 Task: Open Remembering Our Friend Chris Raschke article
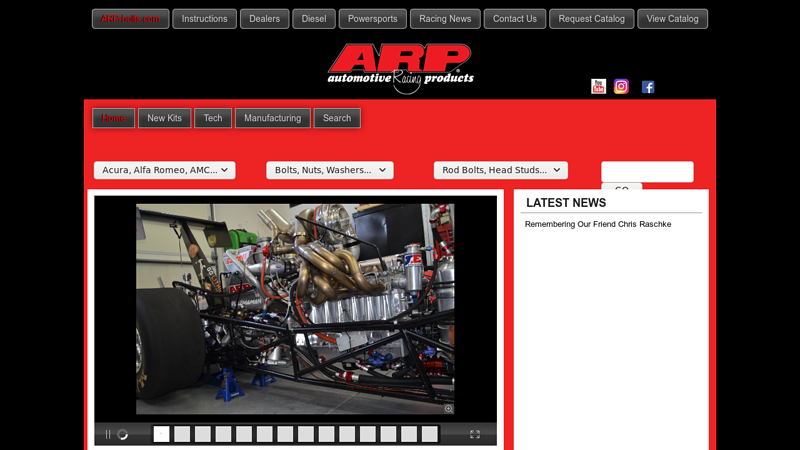[x=598, y=224]
